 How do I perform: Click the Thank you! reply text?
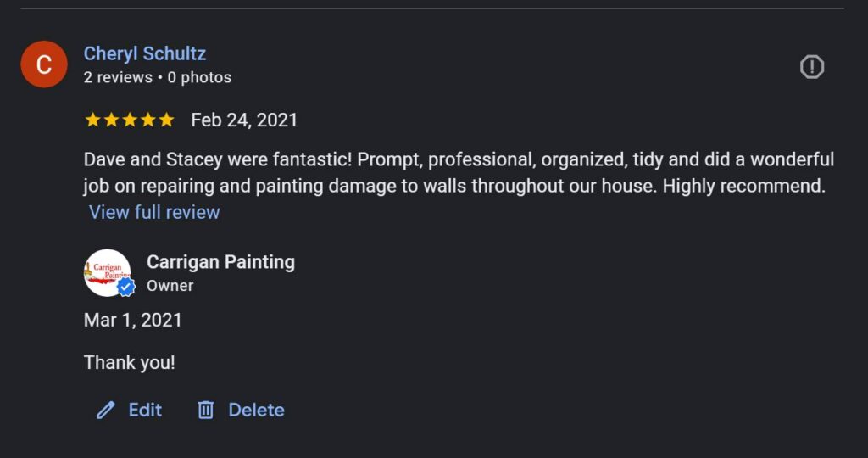tap(130, 363)
